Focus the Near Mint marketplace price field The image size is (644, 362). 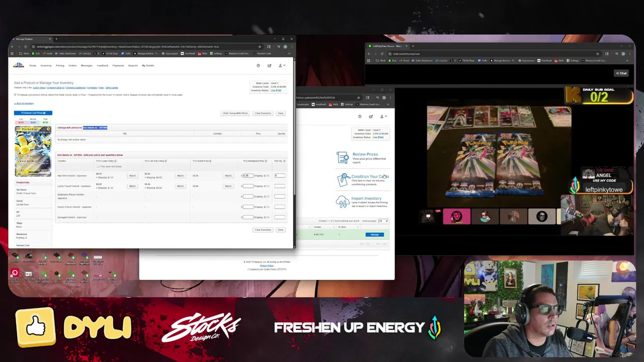(x=248, y=175)
